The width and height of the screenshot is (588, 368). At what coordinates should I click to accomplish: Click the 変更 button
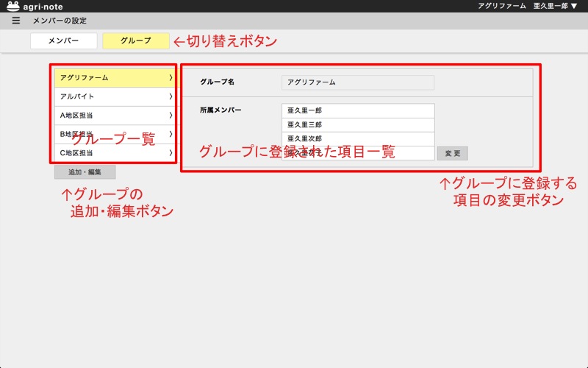[452, 154]
